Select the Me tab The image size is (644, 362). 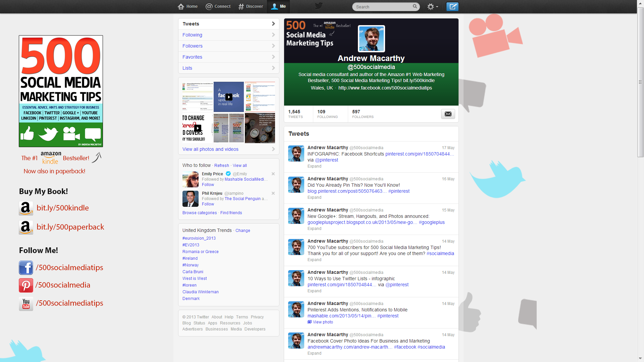[x=278, y=6]
